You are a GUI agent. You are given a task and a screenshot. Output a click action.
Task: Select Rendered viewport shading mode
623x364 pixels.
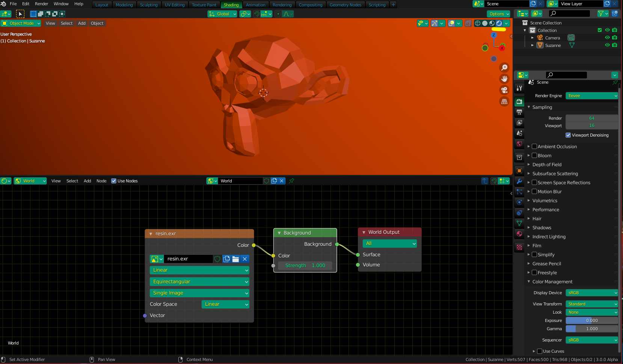point(499,23)
